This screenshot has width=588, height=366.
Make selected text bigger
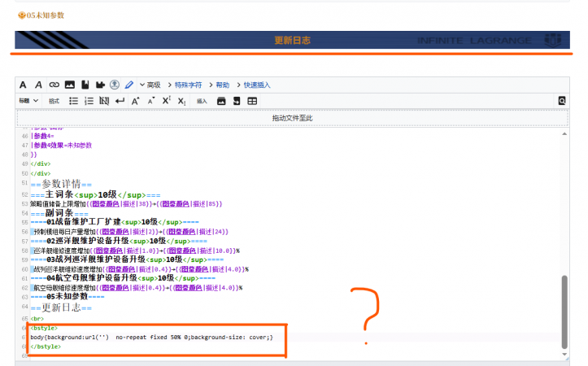pos(136,101)
